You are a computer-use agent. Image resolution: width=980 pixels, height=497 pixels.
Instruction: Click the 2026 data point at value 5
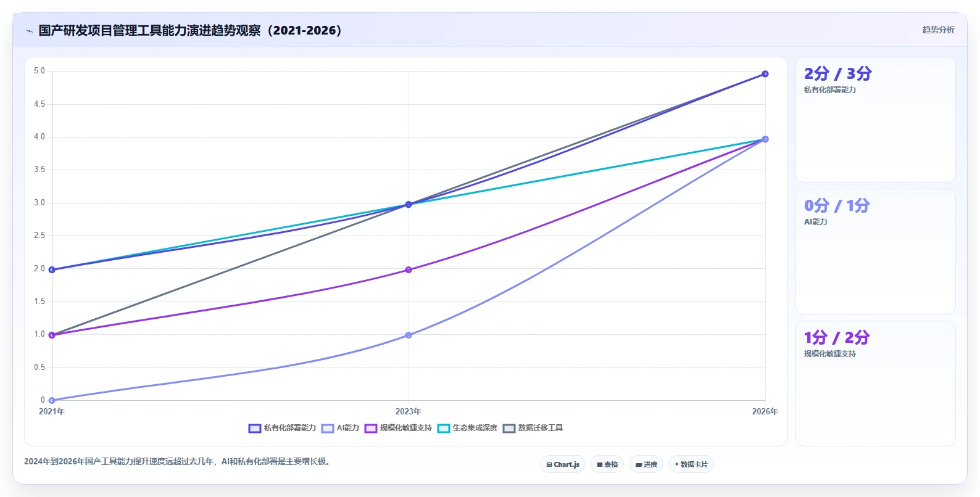tap(765, 73)
